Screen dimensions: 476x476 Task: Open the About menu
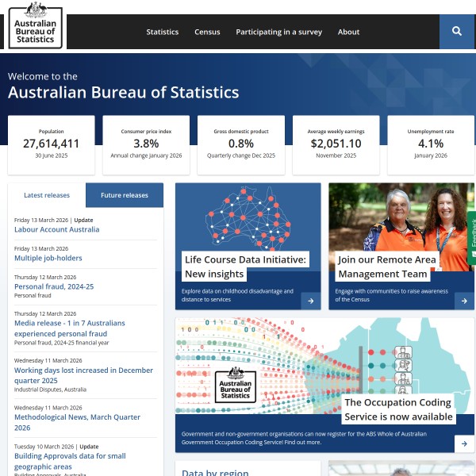point(348,33)
